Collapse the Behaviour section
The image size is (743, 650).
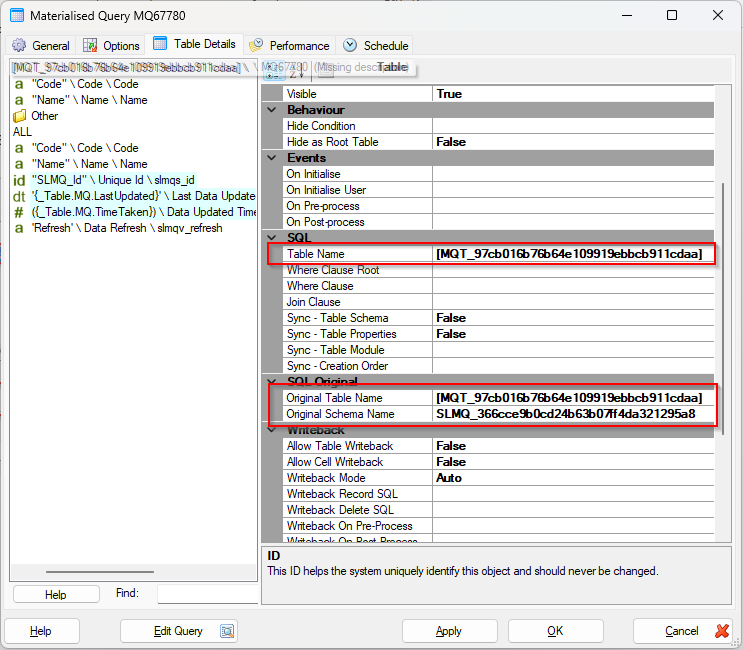(x=272, y=110)
